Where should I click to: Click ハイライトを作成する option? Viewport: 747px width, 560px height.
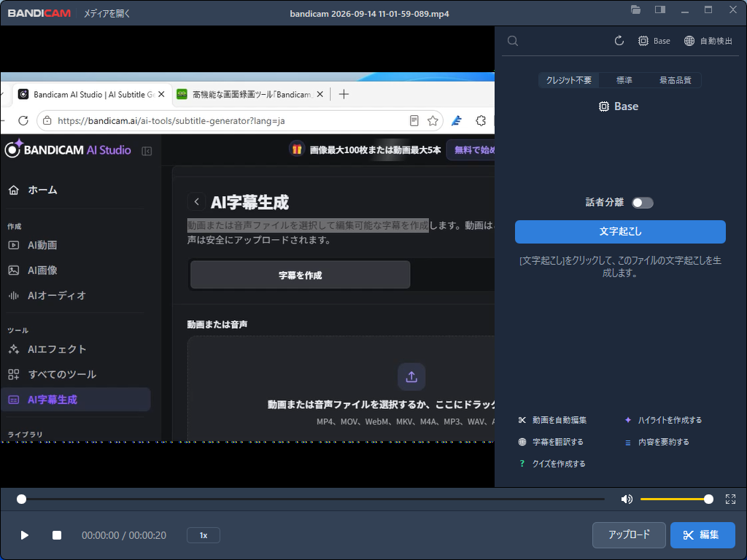[x=663, y=420]
